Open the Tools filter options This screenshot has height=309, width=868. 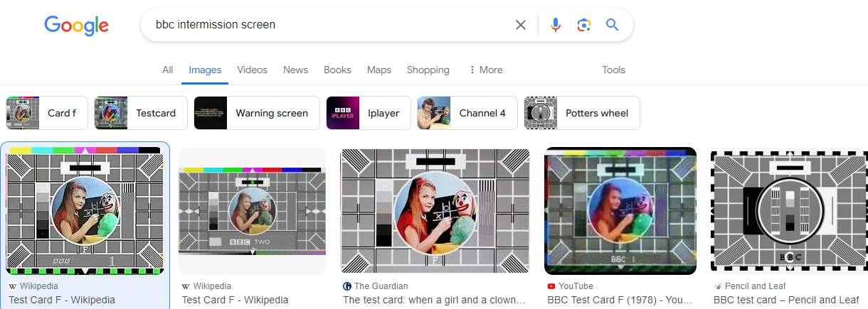613,70
